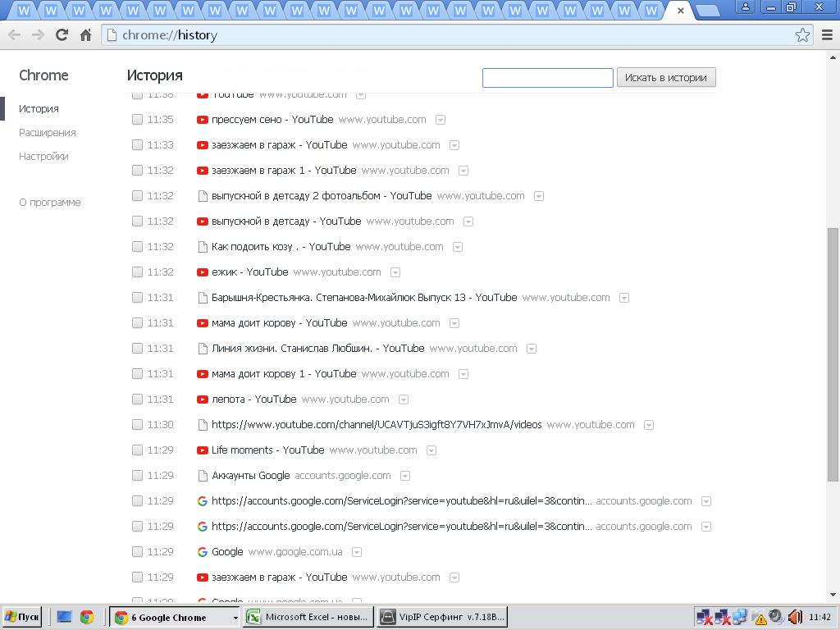Click the scrollbar up arrow
The width and height of the screenshot is (840, 630).
833,57
